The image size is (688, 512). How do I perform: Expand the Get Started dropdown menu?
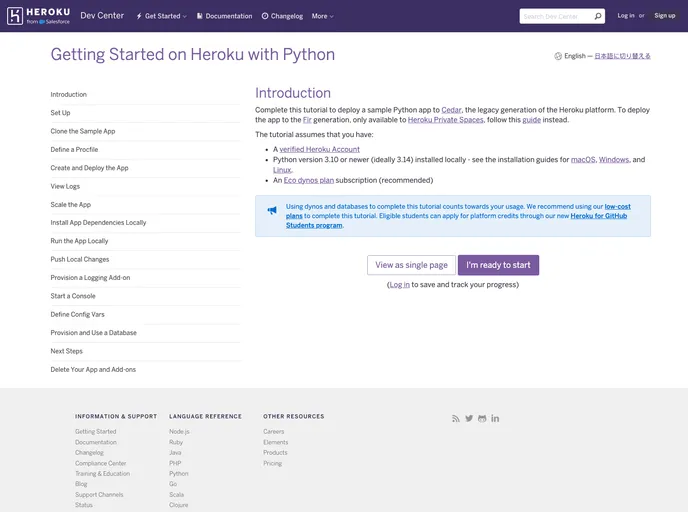click(162, 16)
